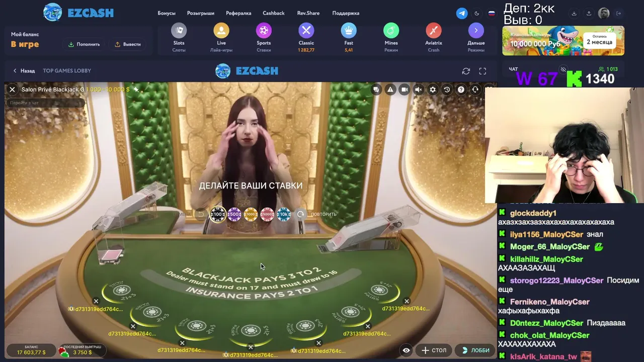
Task: Focus the Перейти в чат input field
Action: point(45,103)
